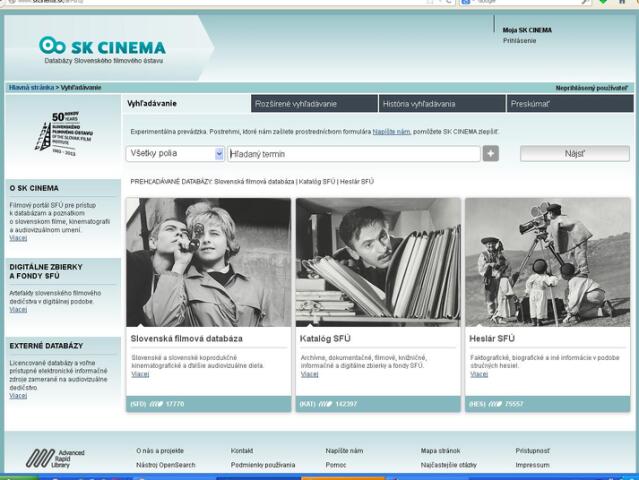Click the Heslár SFÚ card title

tap(492, 339)
